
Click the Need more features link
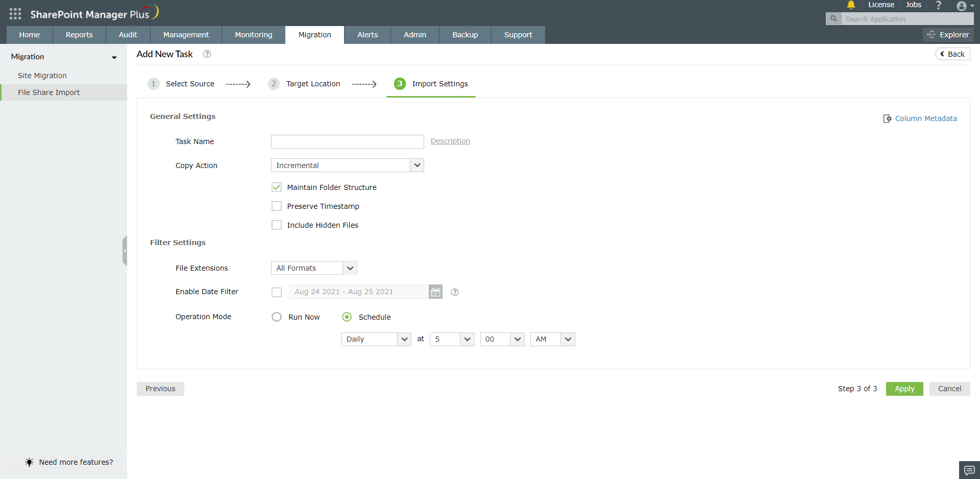click(x=76, y=462)
